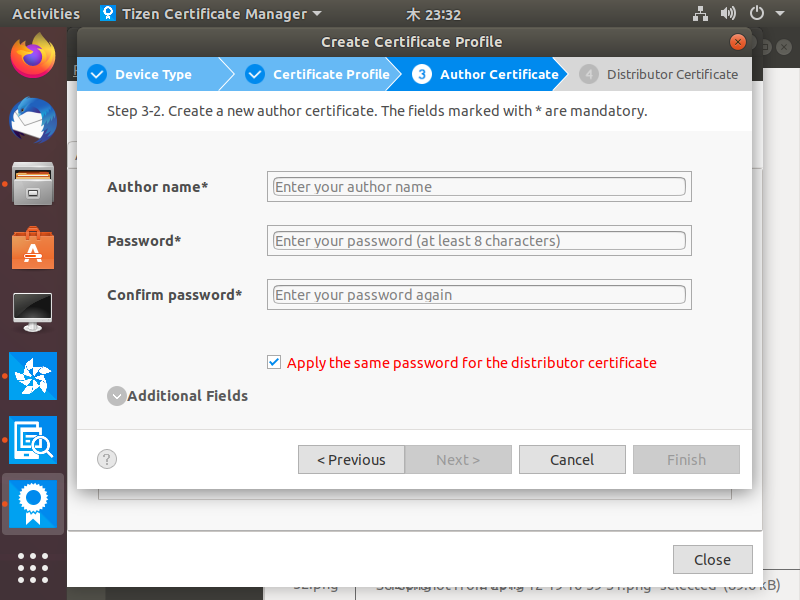Expand the Additional Fields section
This screenshot has height=600, width=800.
point(117,396)
